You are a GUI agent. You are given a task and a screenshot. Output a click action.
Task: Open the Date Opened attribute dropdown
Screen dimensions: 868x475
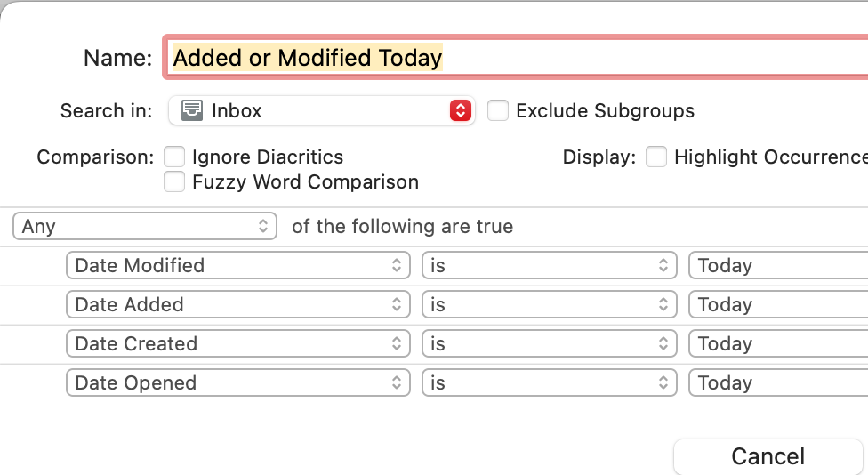pos(237,382)
